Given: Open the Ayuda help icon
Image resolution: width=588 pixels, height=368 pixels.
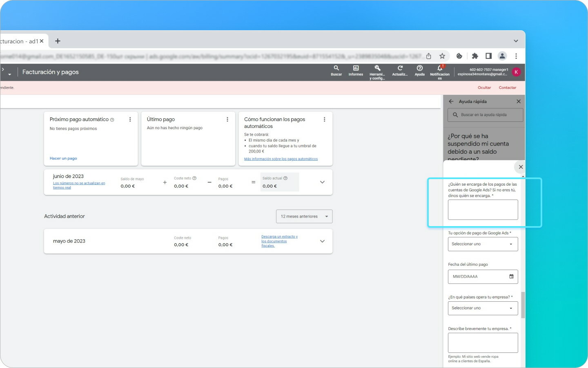Looking at the screenshot, I should [419, 70].
